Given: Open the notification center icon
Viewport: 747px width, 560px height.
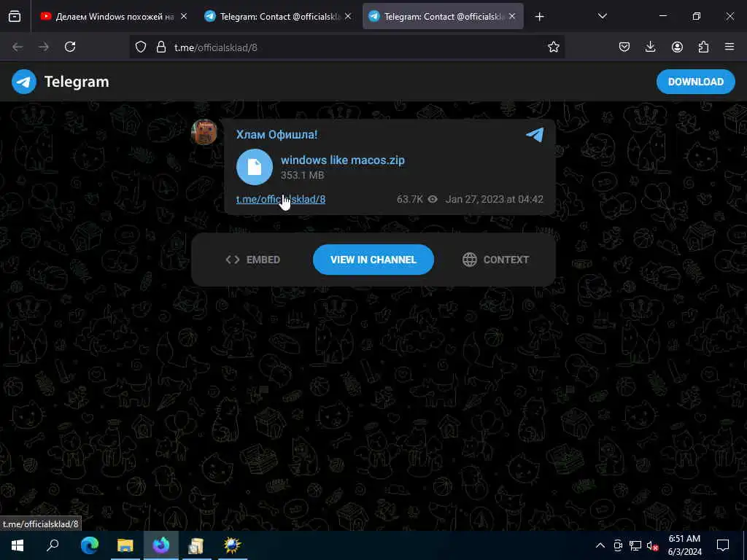Looking at the screenshot, I should tap(723, 545).
